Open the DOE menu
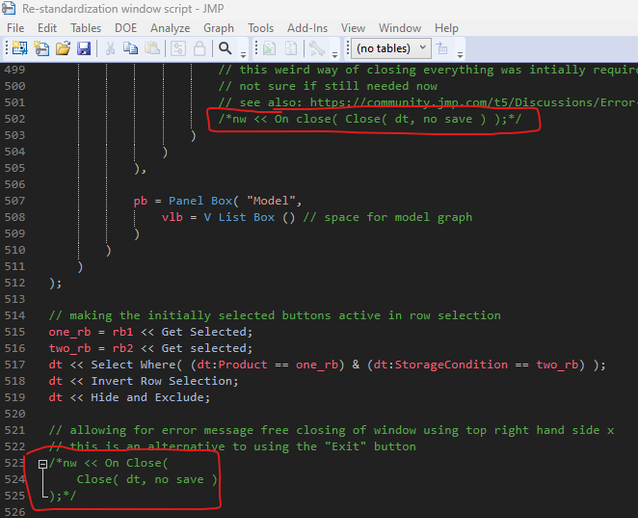 click(126, 28)
